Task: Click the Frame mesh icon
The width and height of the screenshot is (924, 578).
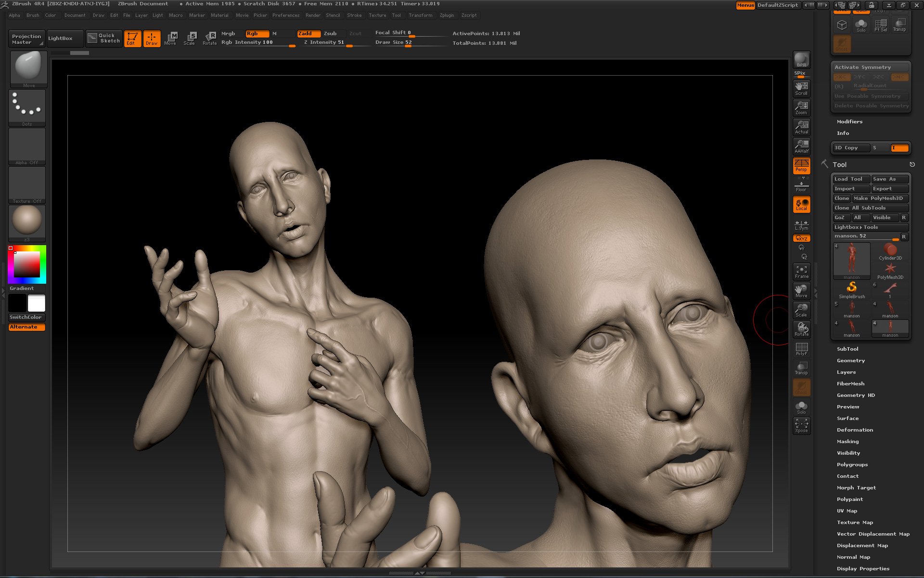Action: [801, 272]
